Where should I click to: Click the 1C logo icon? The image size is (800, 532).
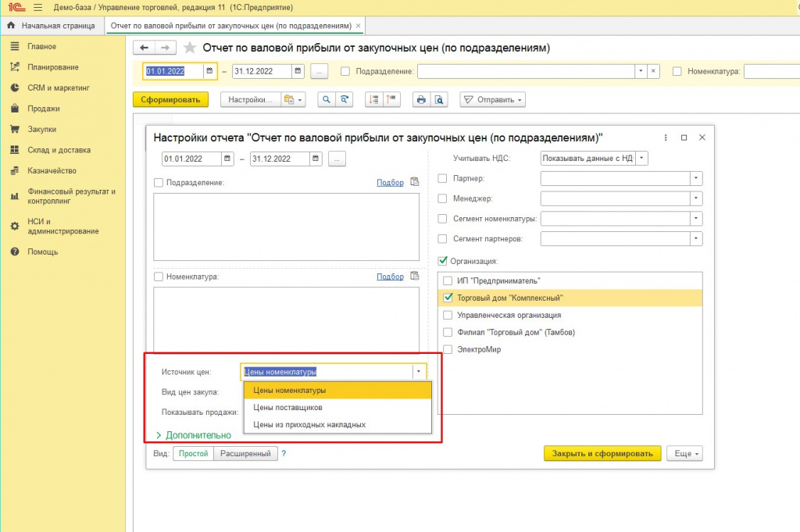[16, 8]
